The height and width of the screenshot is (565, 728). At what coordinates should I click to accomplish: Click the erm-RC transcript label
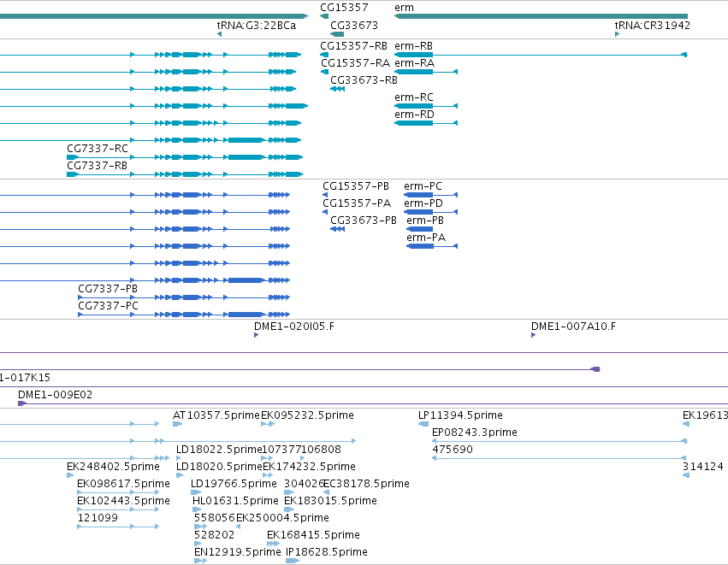(414, 97)
